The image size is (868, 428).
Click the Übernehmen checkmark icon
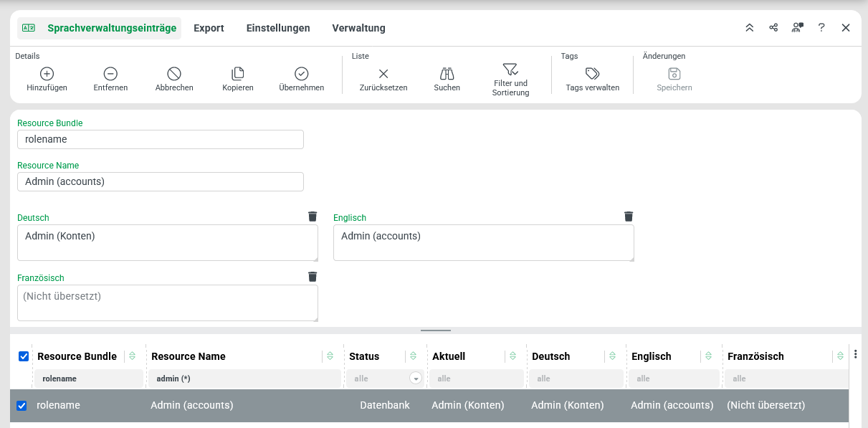click(x=301, y=74)
